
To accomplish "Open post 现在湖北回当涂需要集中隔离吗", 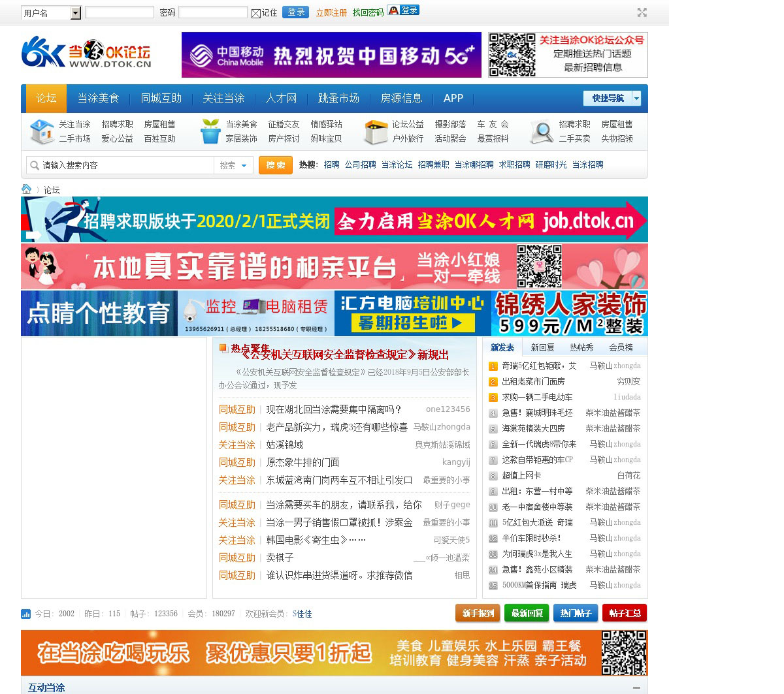I will [x=334, y=409].
